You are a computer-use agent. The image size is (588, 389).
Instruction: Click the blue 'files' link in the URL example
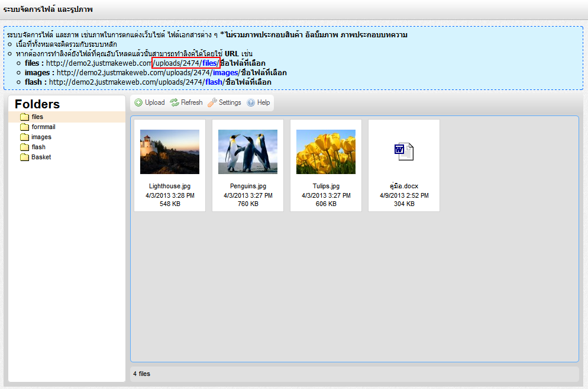coord(209,63)
